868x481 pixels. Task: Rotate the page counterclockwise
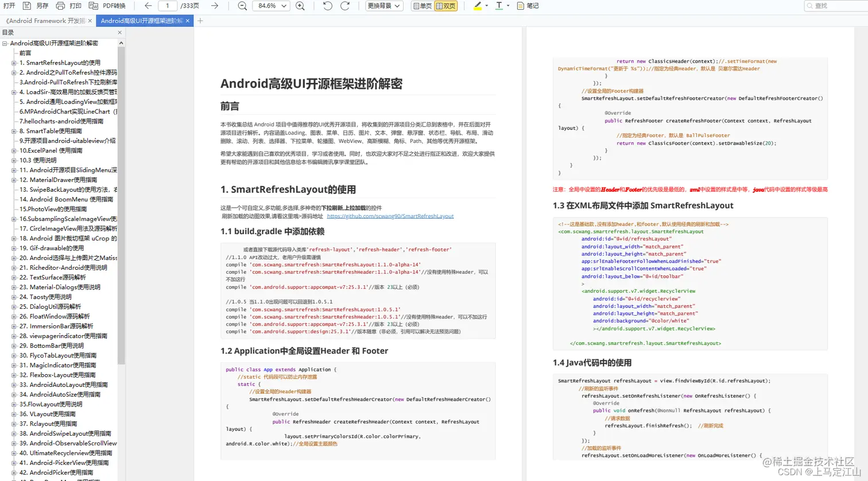tap(327, 6)
